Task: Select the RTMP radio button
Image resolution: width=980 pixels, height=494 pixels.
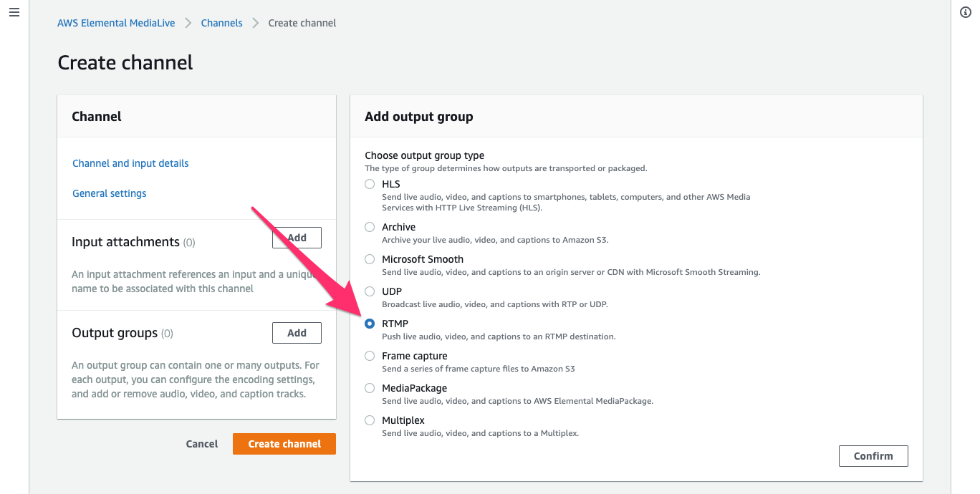Action: pyautogui.click(x=370, y=324)
